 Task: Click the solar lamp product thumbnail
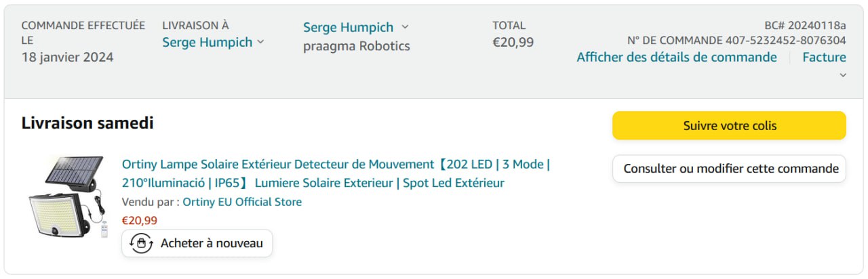[66, 197]
